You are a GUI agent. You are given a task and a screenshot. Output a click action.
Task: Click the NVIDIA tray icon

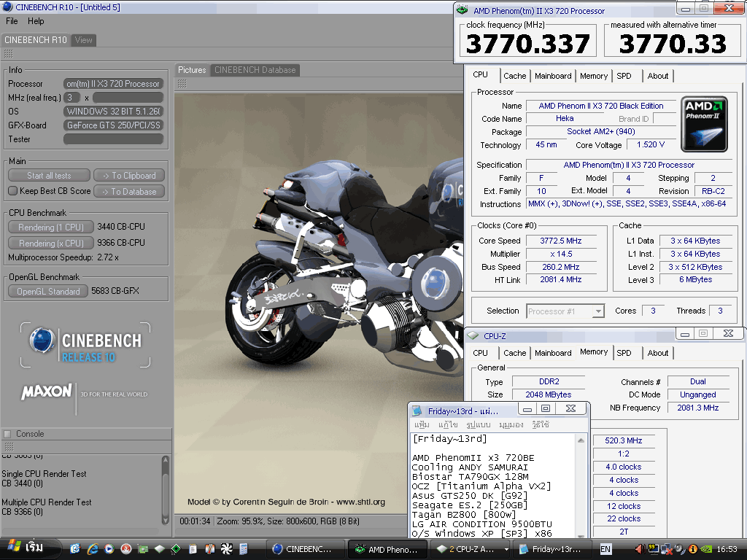(x=706, y=549)
